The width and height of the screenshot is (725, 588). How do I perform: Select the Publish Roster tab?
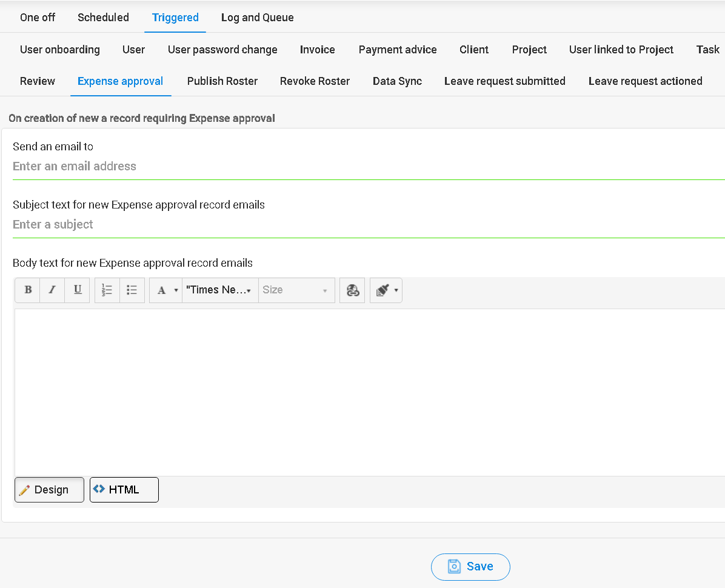click(222, 81)
